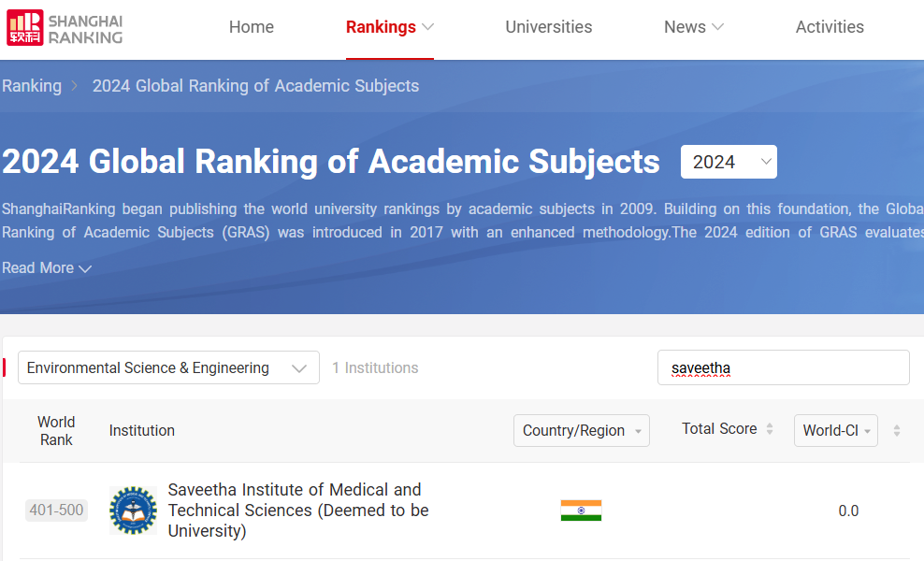Click breadcrumb arrow after Ranking
The image size is (924, 561).
75,86
